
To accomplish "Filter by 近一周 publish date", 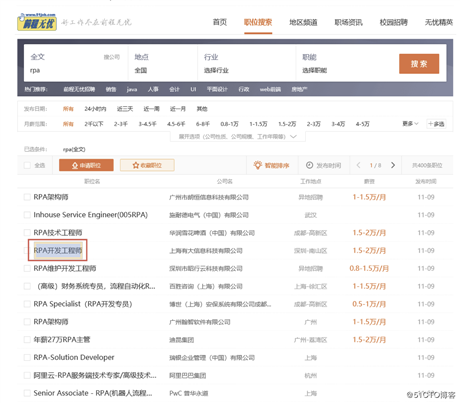I will [x=152, y=109].
